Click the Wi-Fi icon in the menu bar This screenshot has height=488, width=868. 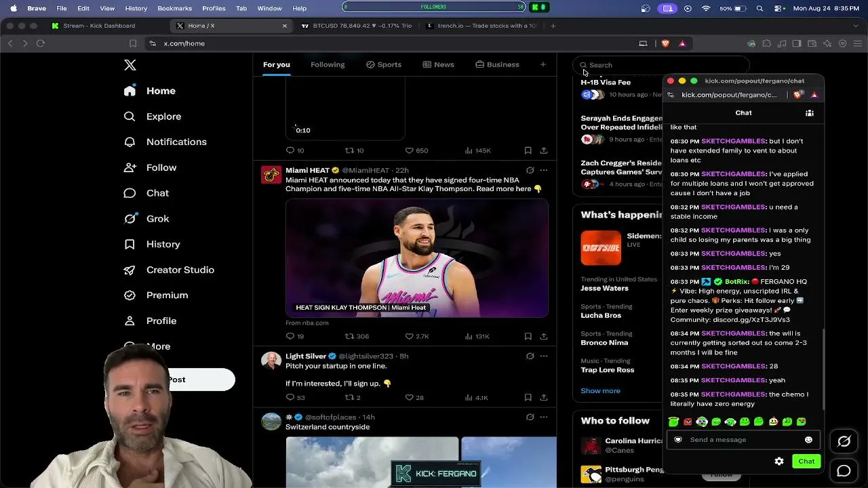coord(706,8)
